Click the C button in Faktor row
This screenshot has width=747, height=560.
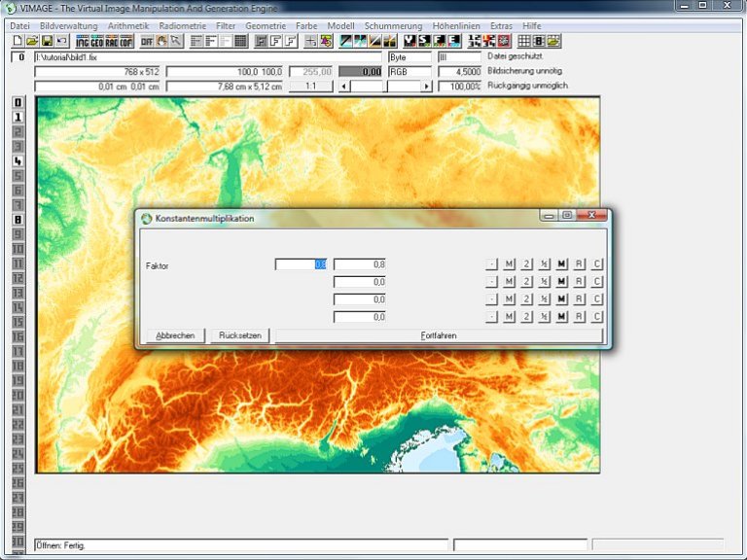coord(597,264)
